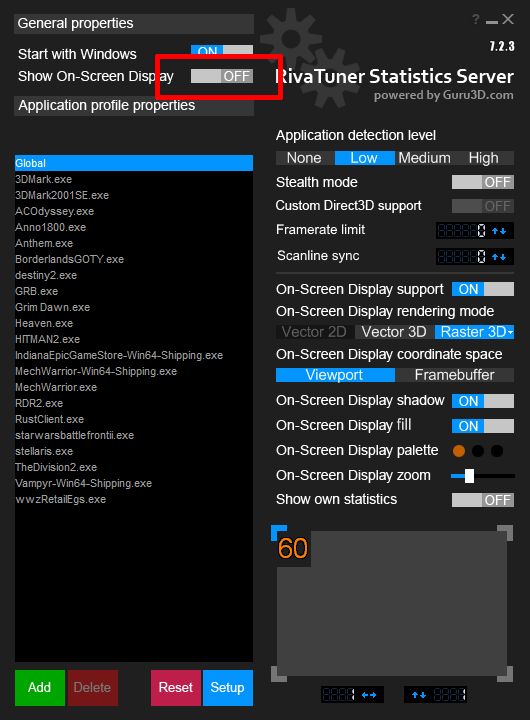Click the help question mark icon
The width and height of the screenshot is (530, 720).
476,19
